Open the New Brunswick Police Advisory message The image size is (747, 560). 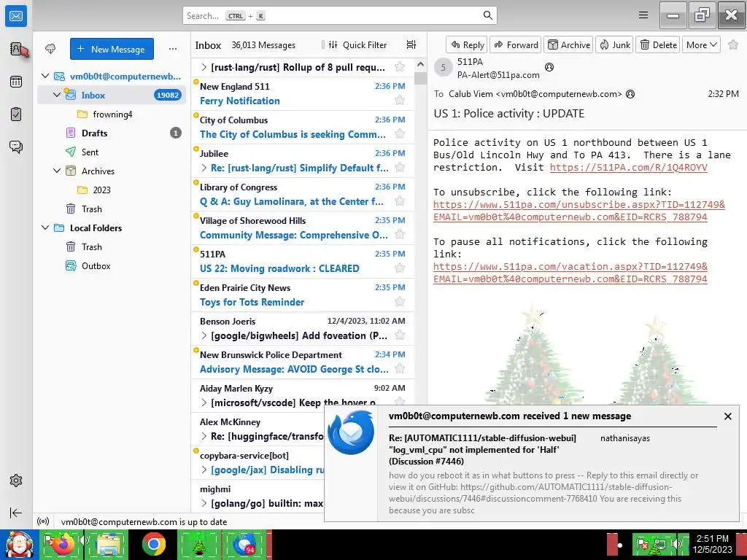303,362
